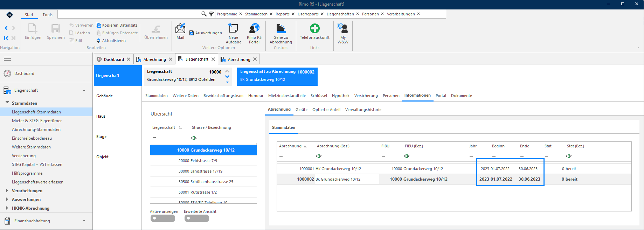Go to the previous record with the back arrow
Screen dimensions: 644x230
point(6,28)
